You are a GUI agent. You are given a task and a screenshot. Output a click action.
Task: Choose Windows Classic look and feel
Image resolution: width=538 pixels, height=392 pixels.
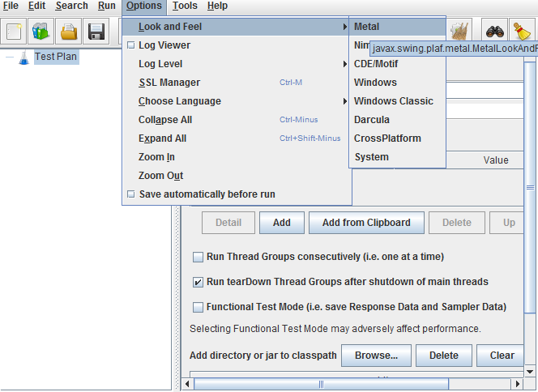[393, 101]
